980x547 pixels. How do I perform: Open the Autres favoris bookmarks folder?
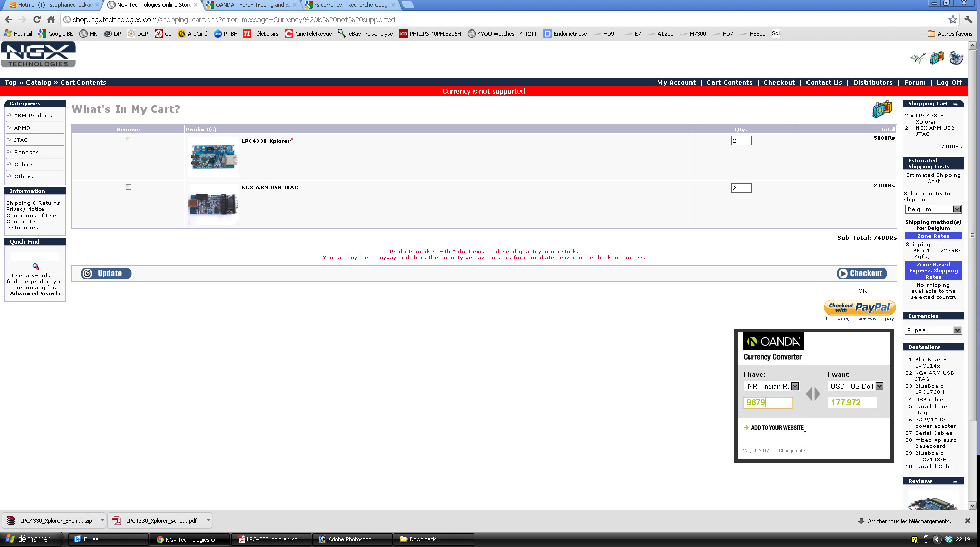949,34
